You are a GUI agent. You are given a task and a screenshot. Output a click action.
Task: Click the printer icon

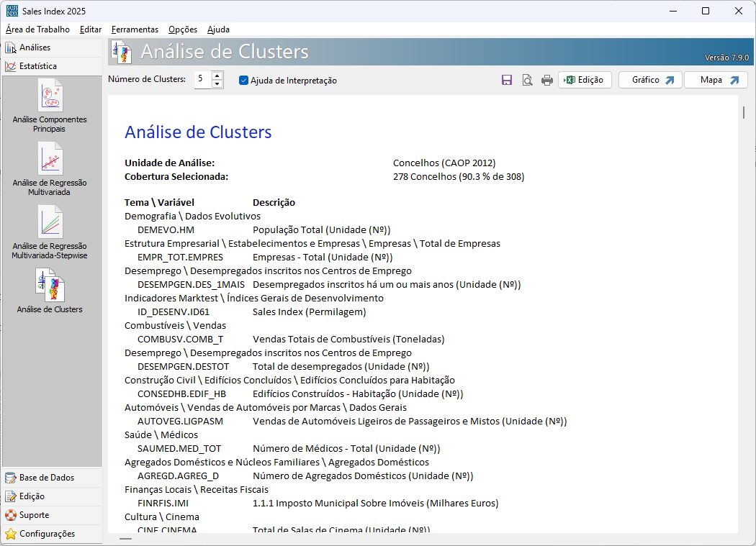(x=547, y=80)
